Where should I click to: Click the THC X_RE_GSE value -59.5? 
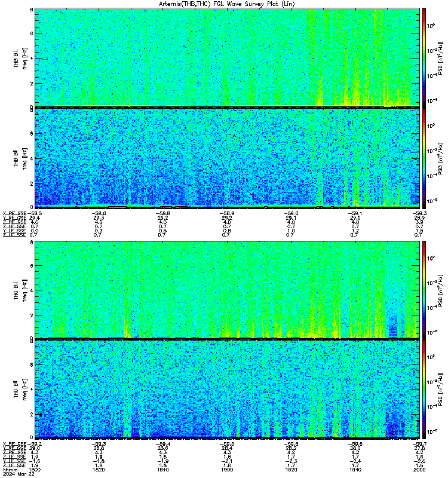point(227,444)
